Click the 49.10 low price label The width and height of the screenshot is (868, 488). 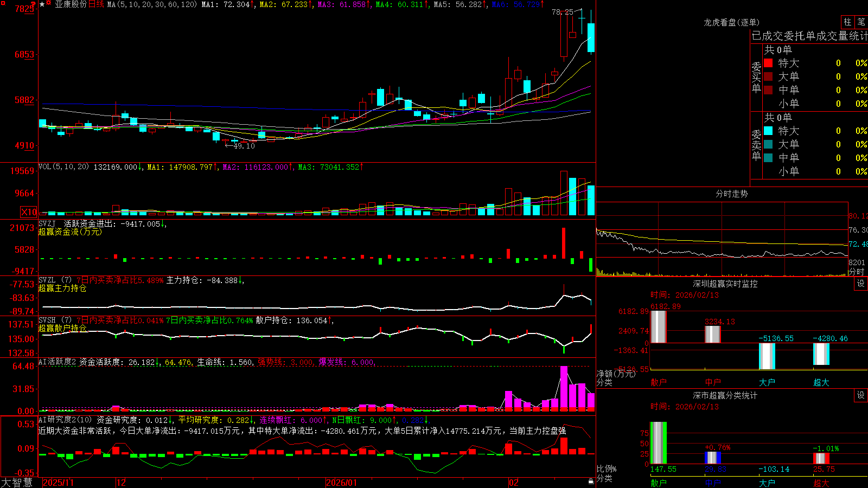pos(244,146)
